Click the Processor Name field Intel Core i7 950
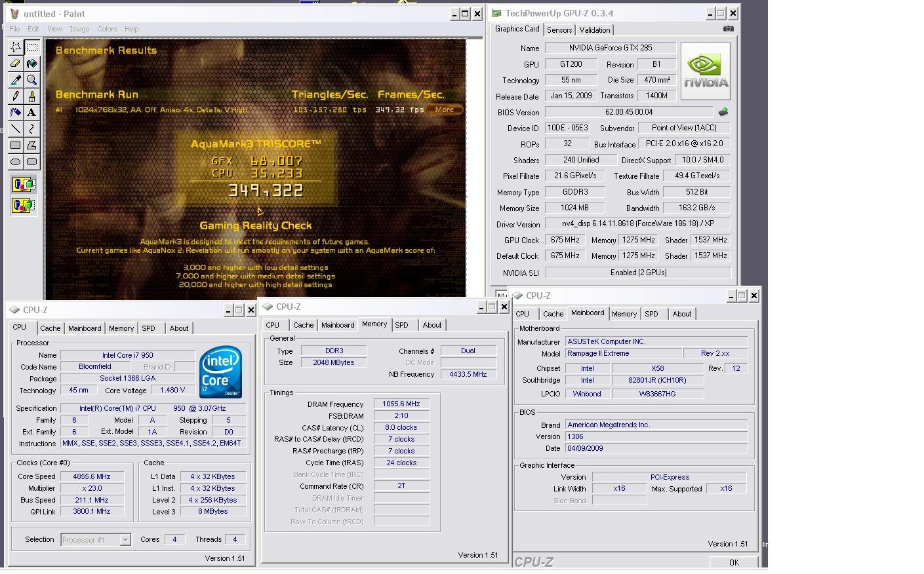The image size is (924, 574). point(128,355)
